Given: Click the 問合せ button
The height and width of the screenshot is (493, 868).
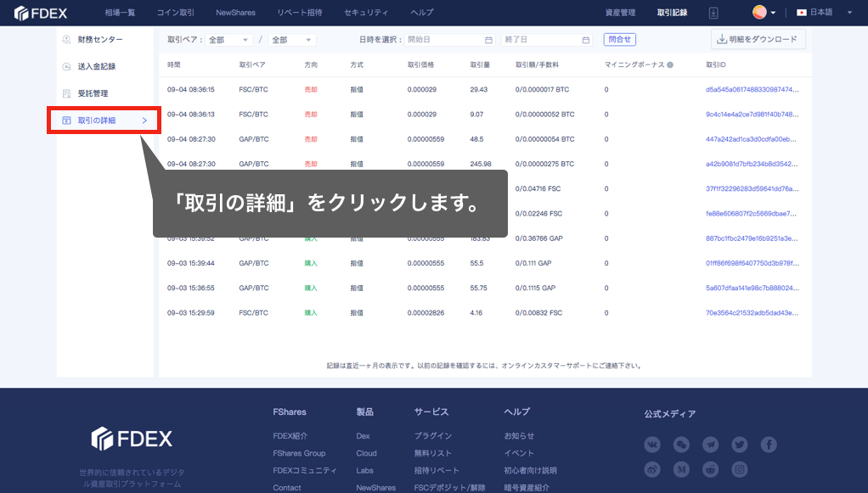Looking at the screenshot, I should pyautogui.click(x=619, y=39).
